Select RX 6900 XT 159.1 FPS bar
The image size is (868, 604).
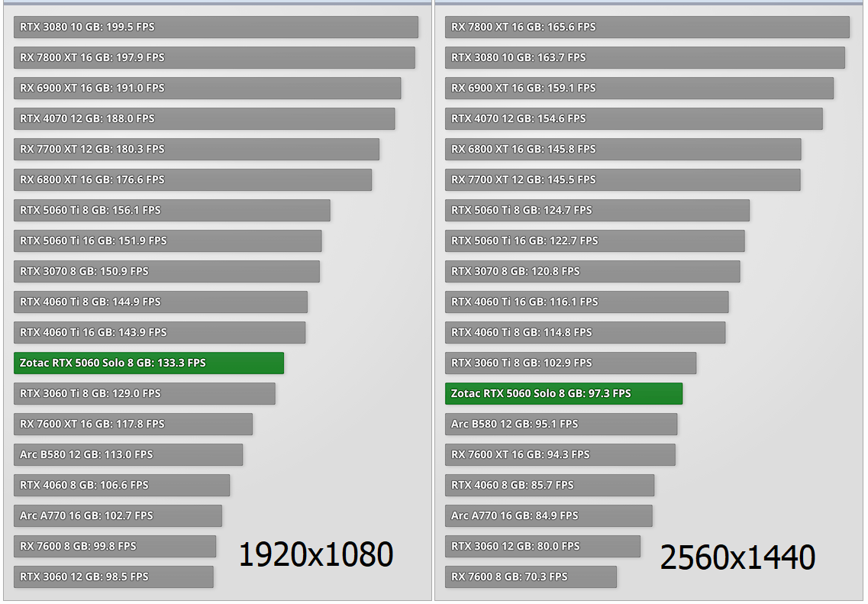[640, 88]
